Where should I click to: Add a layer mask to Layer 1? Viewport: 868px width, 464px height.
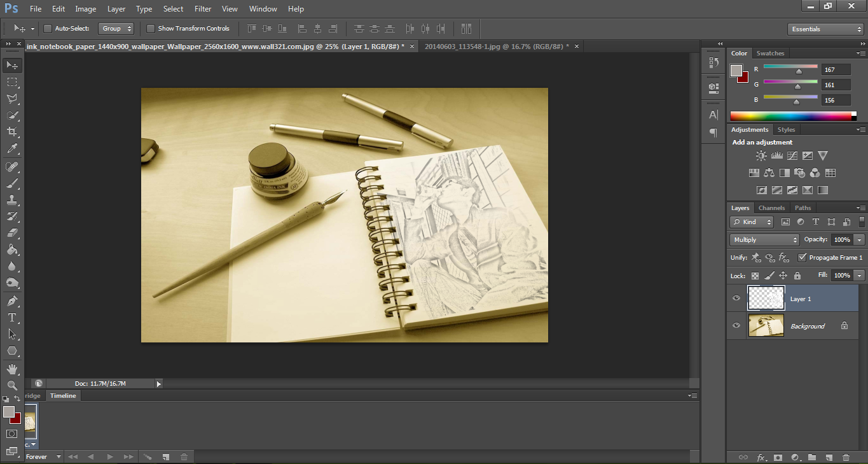pos(778,457)
